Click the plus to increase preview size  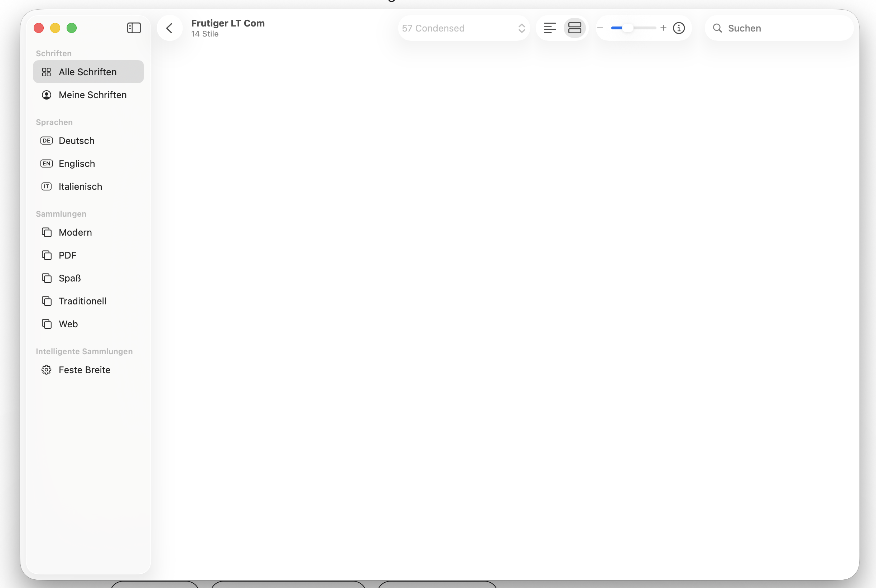coord(663,28)
